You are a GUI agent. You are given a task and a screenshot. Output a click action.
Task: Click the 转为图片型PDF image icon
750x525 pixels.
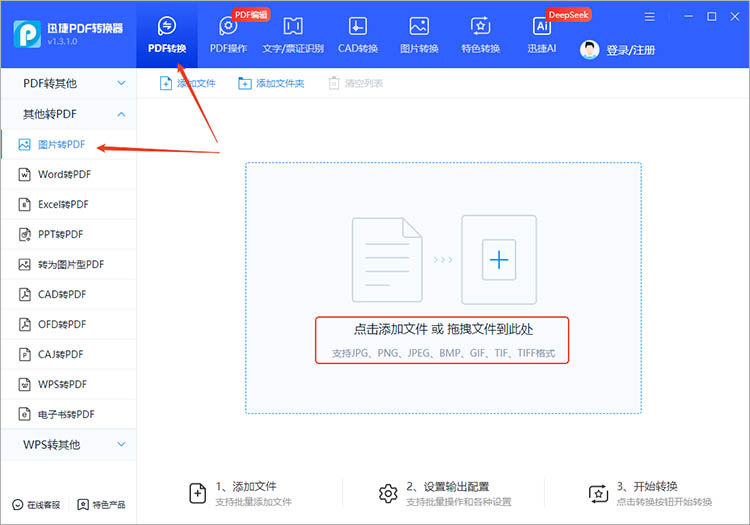tap(24, 264)
